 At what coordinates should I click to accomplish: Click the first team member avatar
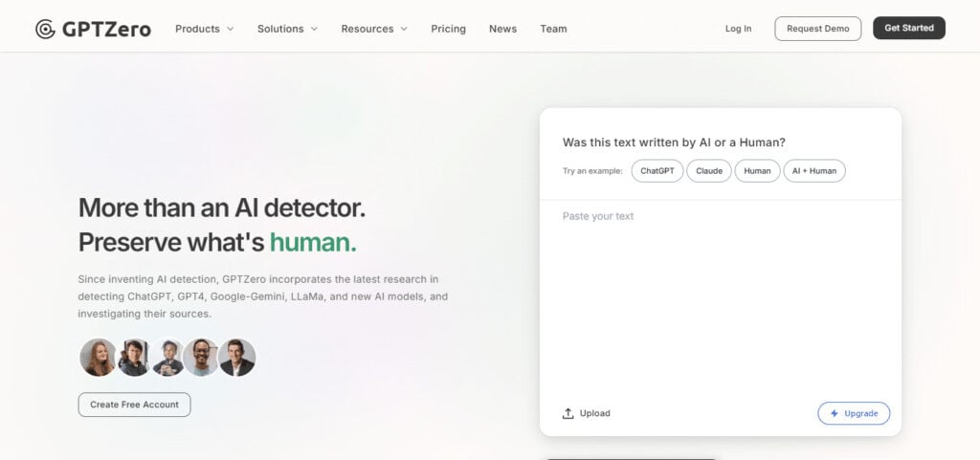click(99, 357)
